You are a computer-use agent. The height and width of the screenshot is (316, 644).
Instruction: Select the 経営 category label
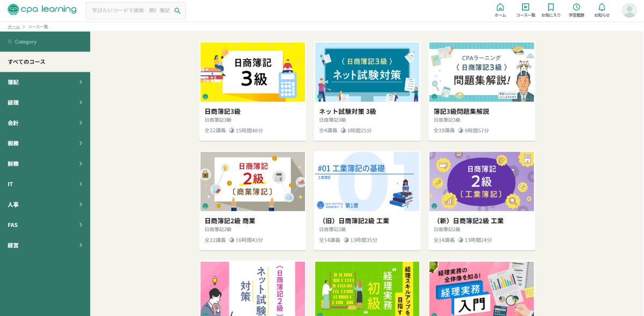pyautogui.click(x=13, y=246)
